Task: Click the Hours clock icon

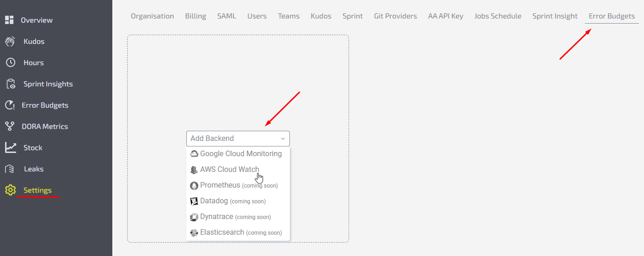Action: click(10, 62)
